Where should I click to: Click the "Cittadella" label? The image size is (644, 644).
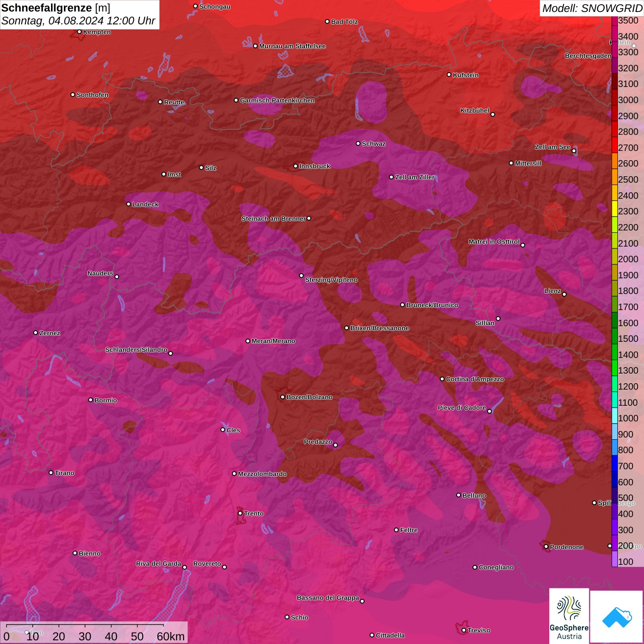[391, 635]
